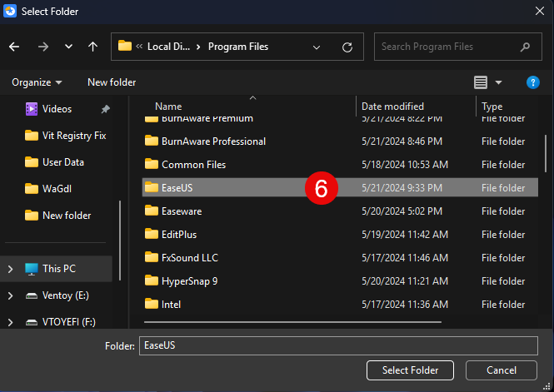Viewport: 554px width, 392px height.
Task: Expand the Ventoy (E:) drive
Action: point(10,295)
